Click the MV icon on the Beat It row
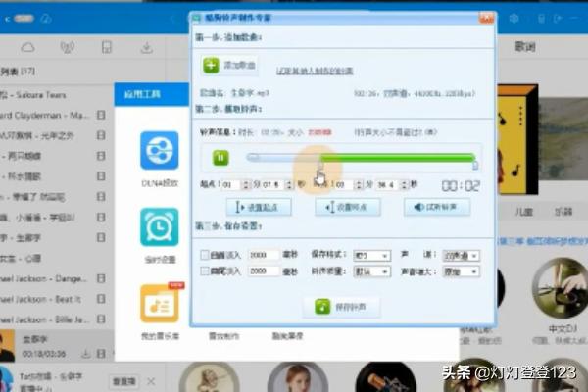 click(101, 299)
